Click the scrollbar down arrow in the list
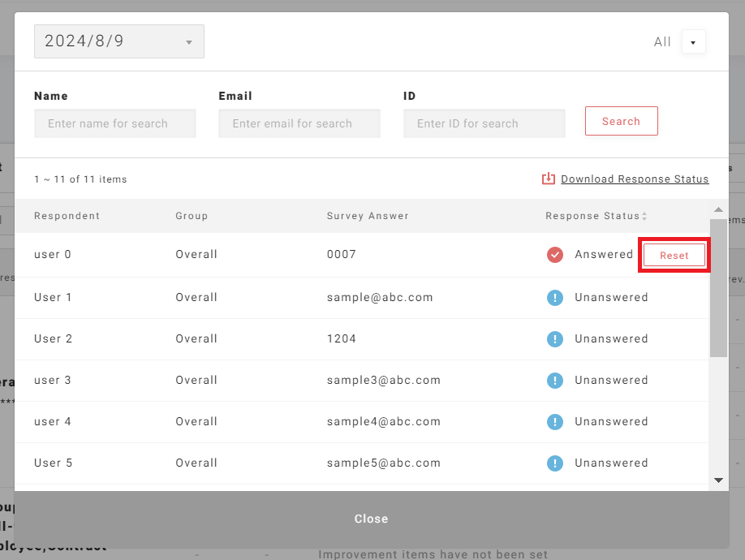Screen dimensions: 745x560 click(x=718, y=480)
